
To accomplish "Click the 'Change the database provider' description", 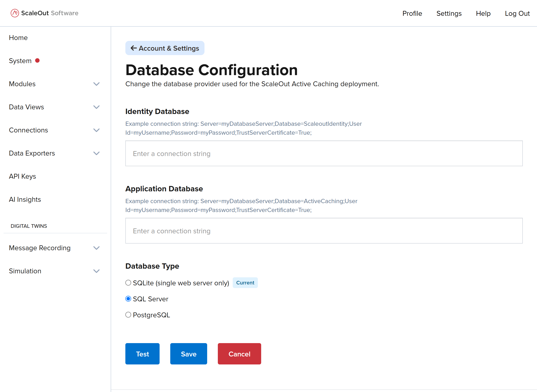I will 252,84.
